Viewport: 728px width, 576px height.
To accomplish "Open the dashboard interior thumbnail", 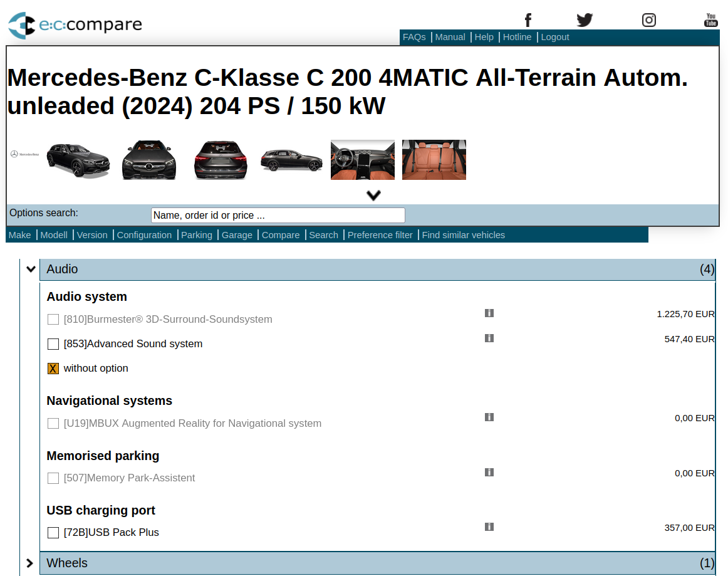I will pos(363,160).
